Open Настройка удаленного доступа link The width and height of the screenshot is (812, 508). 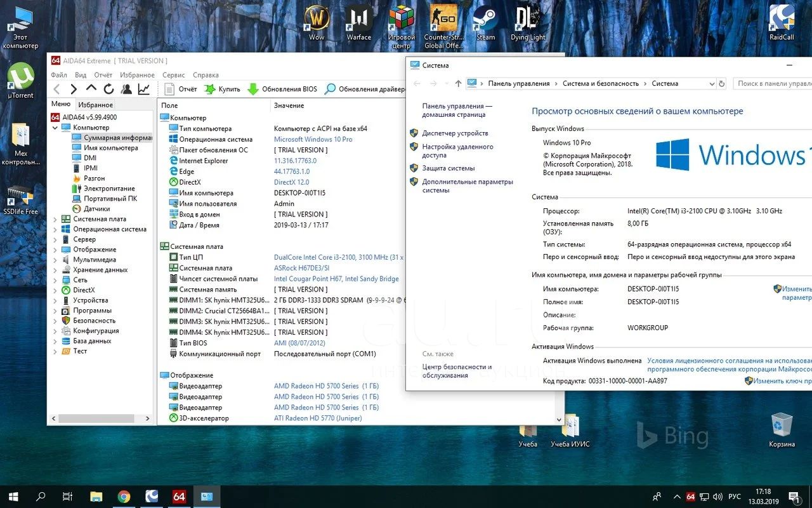coord(457,150)
